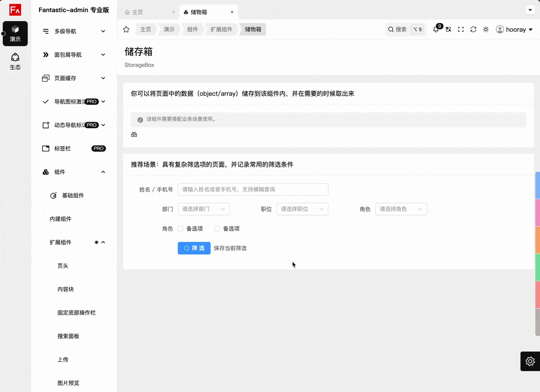The image size is (540, 392).
Task: Expand the 面包屑导航 menu chevron
Action: 103,55
